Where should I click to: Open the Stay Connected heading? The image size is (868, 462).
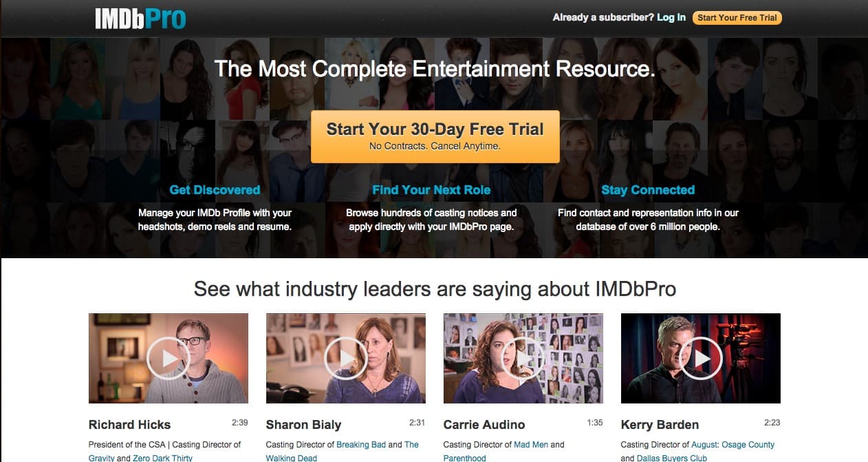coord(648,190)
